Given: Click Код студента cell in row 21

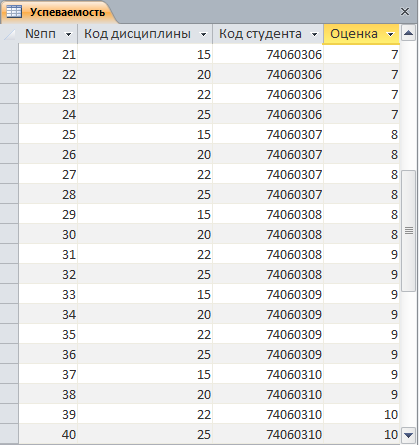Looking at the screenshot, I should [268, 54].
